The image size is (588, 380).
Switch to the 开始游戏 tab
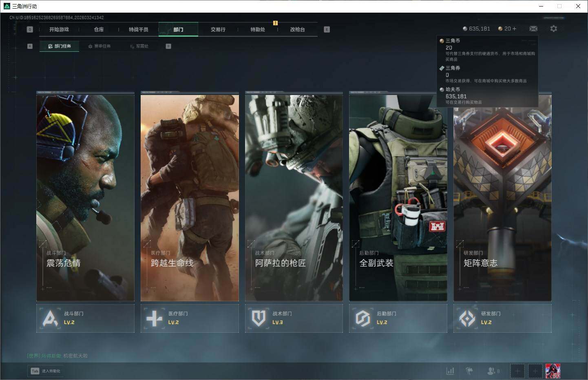pyautogui.click(x=59, y=29)
